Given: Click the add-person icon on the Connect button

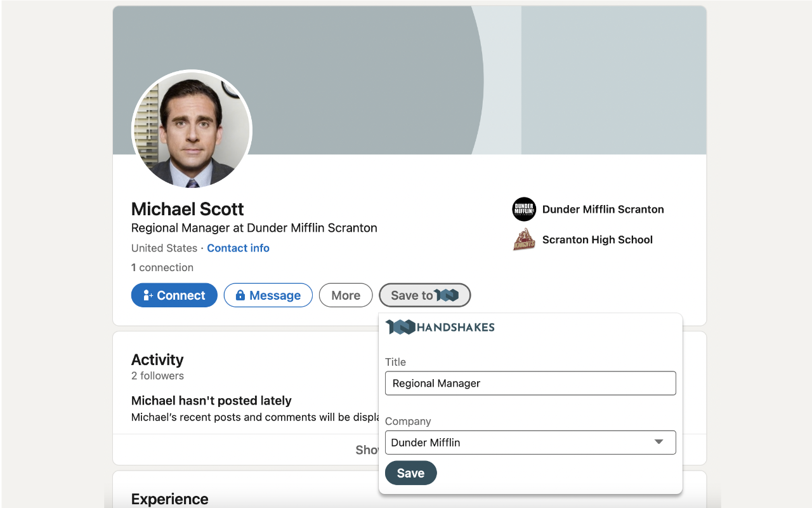Looking at the screenshot, I should [148, 295].
